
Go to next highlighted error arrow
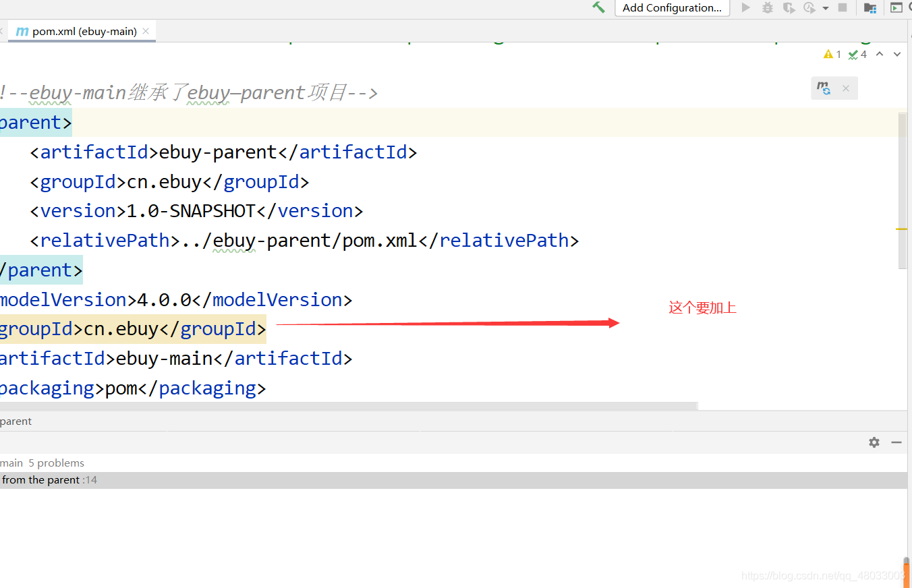click(x=897, y=54)
